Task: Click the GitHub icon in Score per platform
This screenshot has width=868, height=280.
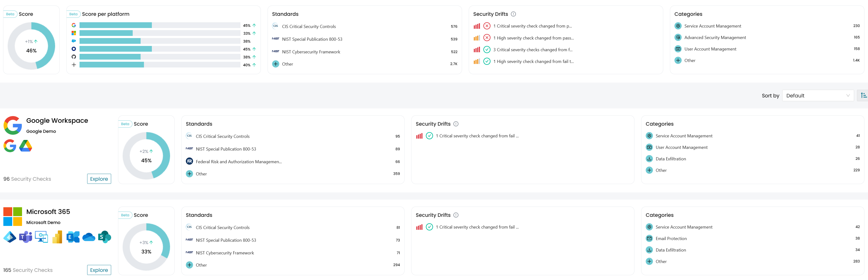Action: point(74,57)
